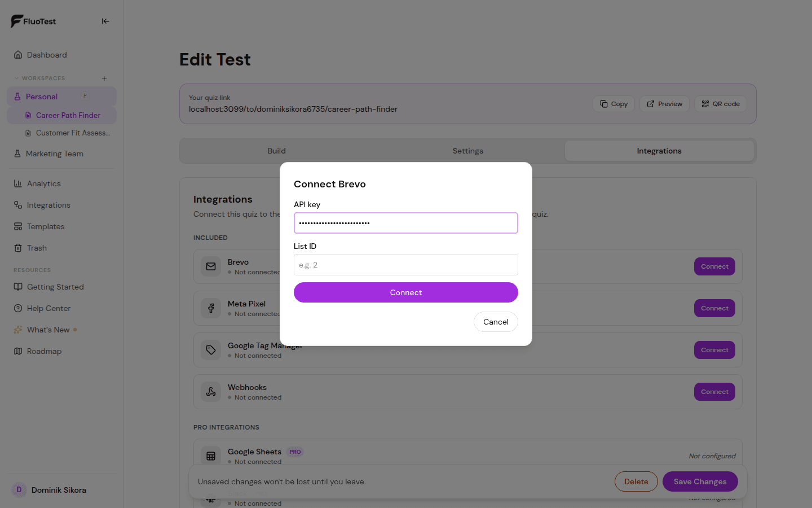Click the quiz link URL text
Screen dimensions: 812x508
(x=293, y=109)
